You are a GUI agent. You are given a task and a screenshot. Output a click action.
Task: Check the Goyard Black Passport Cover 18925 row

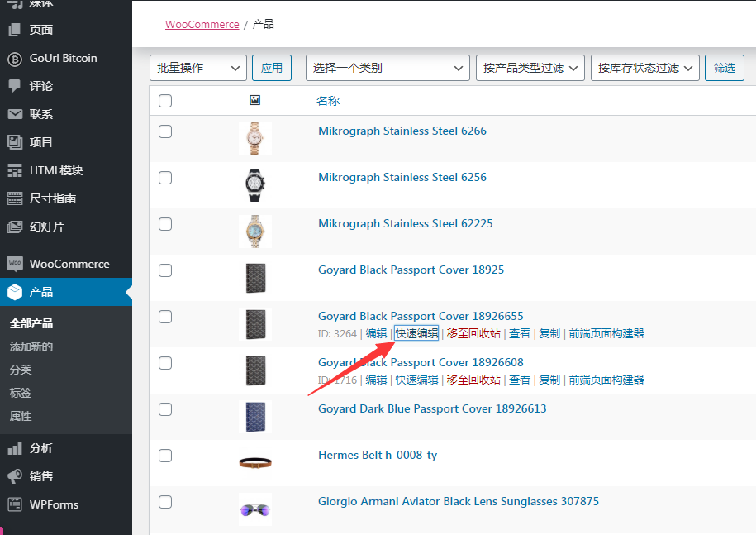pos(165,270)
